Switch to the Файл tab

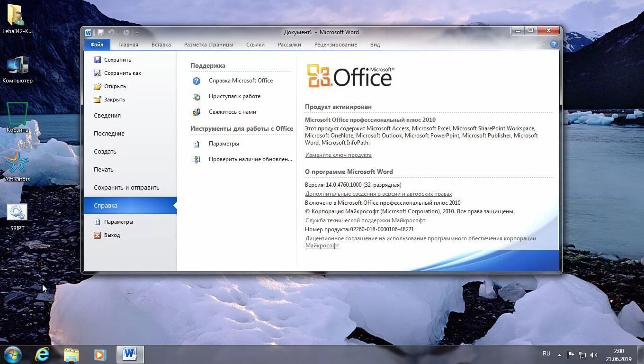pos(97,45)
